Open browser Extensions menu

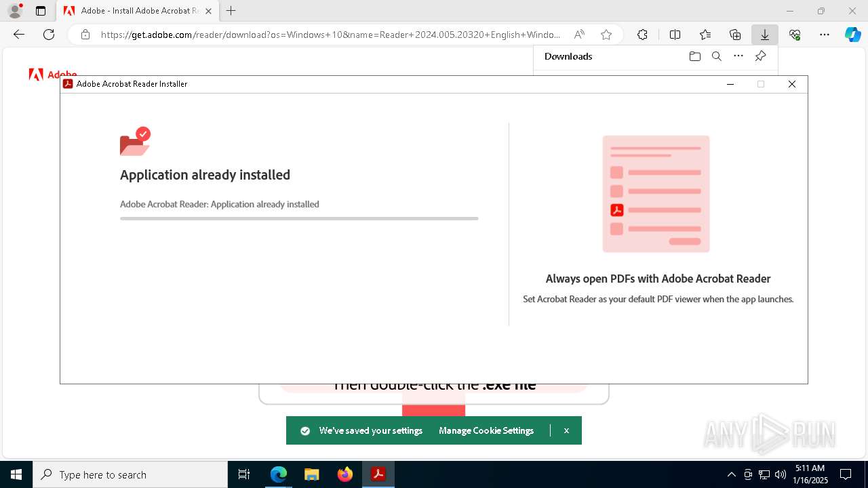pos(642,35)
